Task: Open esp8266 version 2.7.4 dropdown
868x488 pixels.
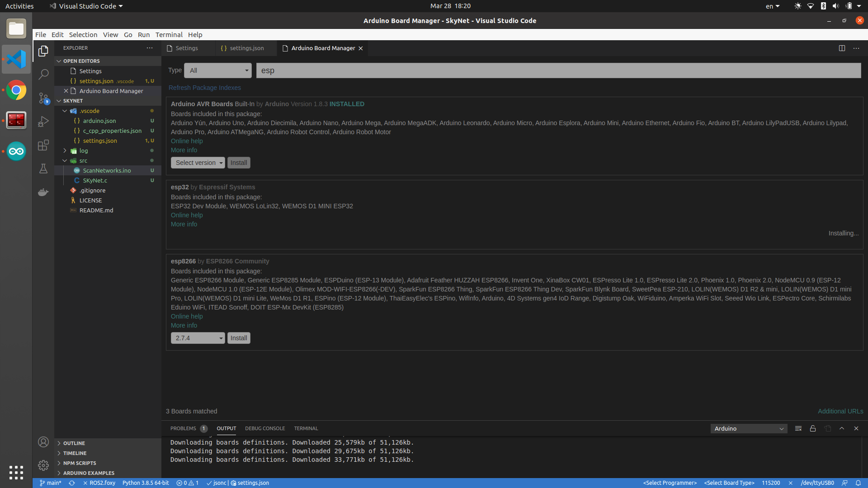Action: (x=198, y=338)
